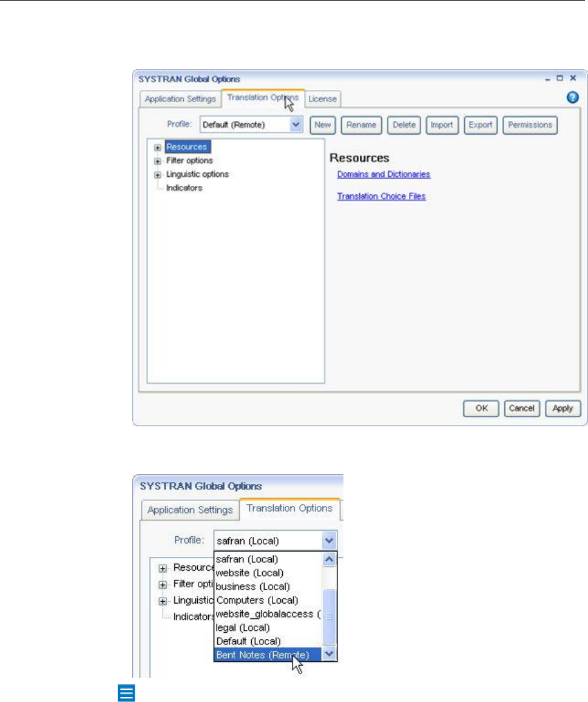This screenshot has height=702, width=588.
Task: Choose legal (Local) from profile list
Action: tap(268, 628)
